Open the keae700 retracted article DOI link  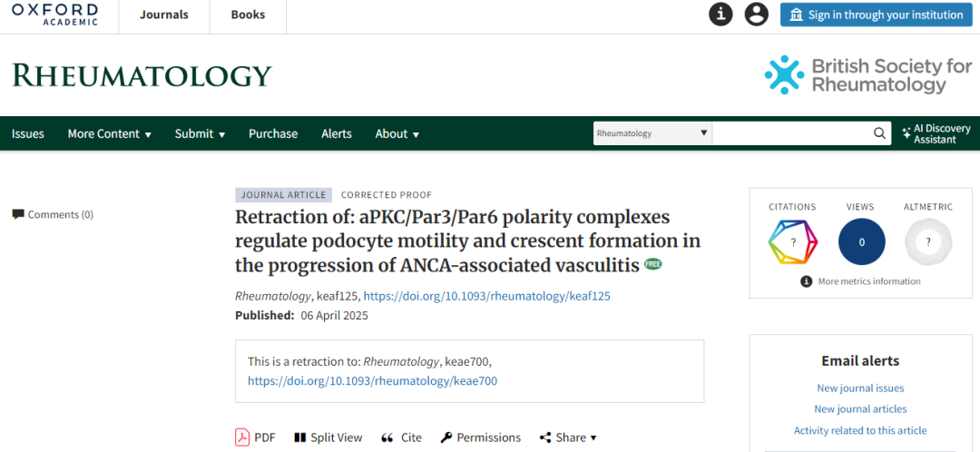[x=373, y=380]
